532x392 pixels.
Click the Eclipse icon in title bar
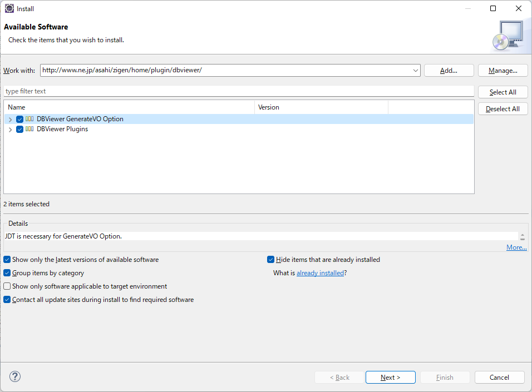coord(9,8)
